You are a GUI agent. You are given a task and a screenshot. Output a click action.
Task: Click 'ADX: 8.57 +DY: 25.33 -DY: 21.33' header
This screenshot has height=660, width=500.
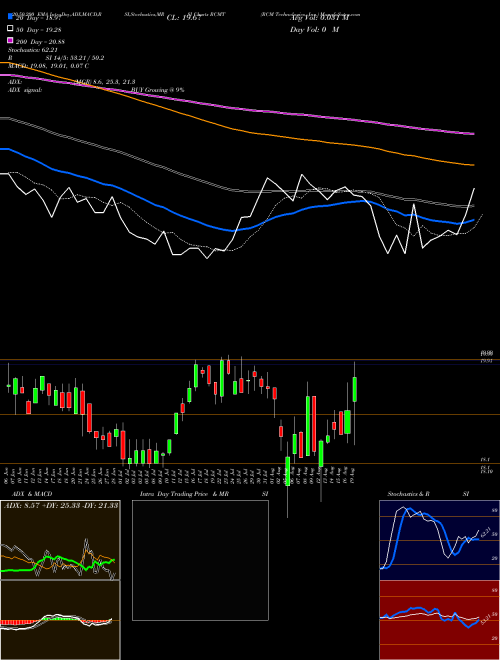[x=61, y=505]
